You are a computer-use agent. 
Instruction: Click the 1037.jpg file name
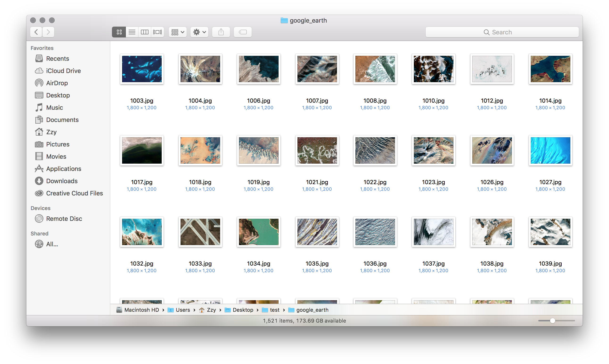click(x=433, y=264)
